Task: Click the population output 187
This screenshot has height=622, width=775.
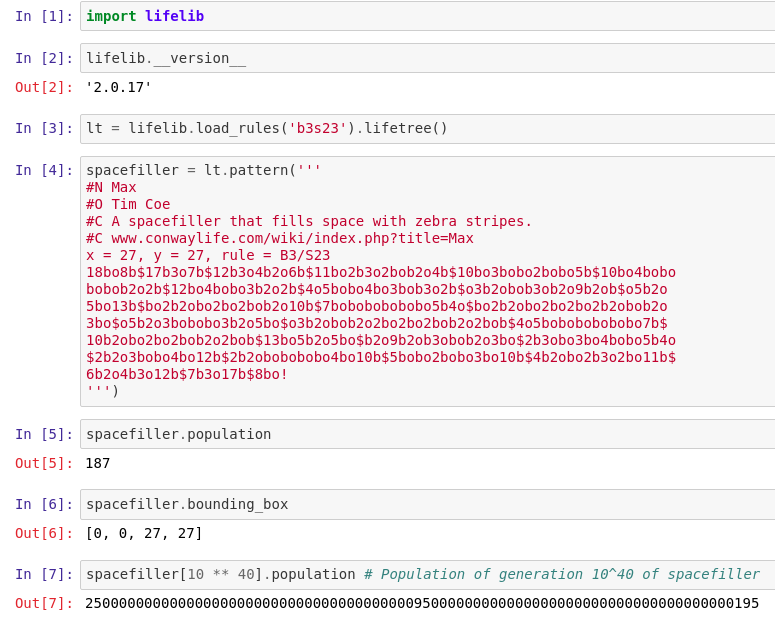Action: coord(98,463)
